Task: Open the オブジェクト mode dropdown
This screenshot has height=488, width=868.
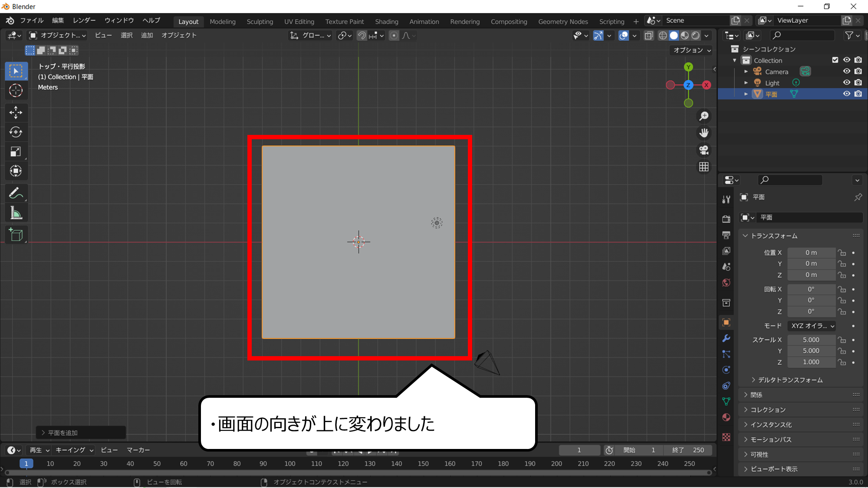Action: [57, 36]
